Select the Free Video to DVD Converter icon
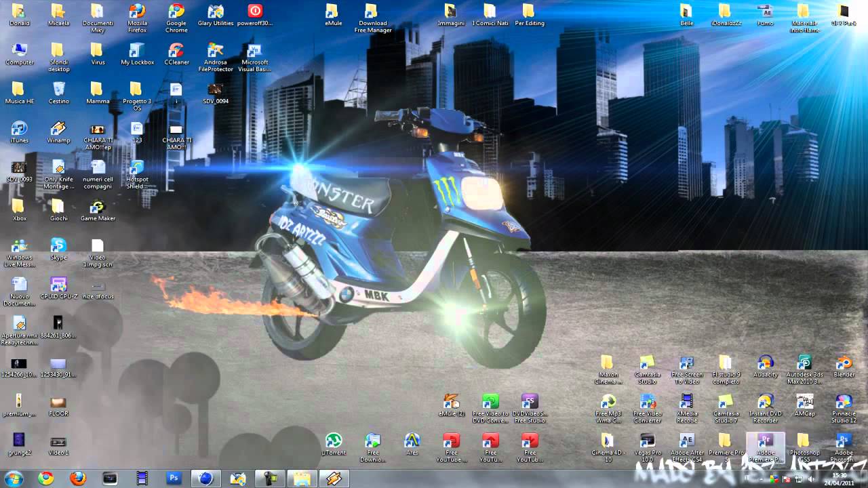The image size is (868, 488). [491, 409]
